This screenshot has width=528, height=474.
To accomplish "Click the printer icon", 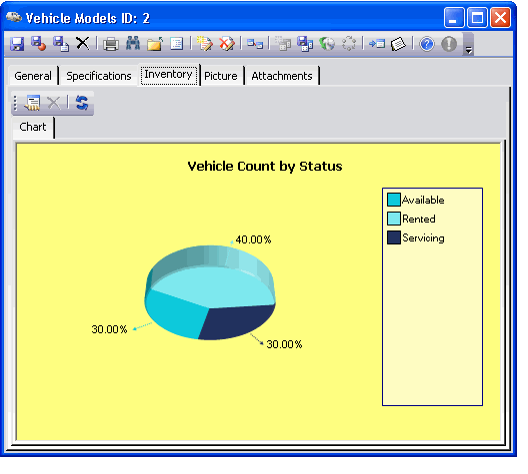I will pyautogui.click(x=111, y=44).
